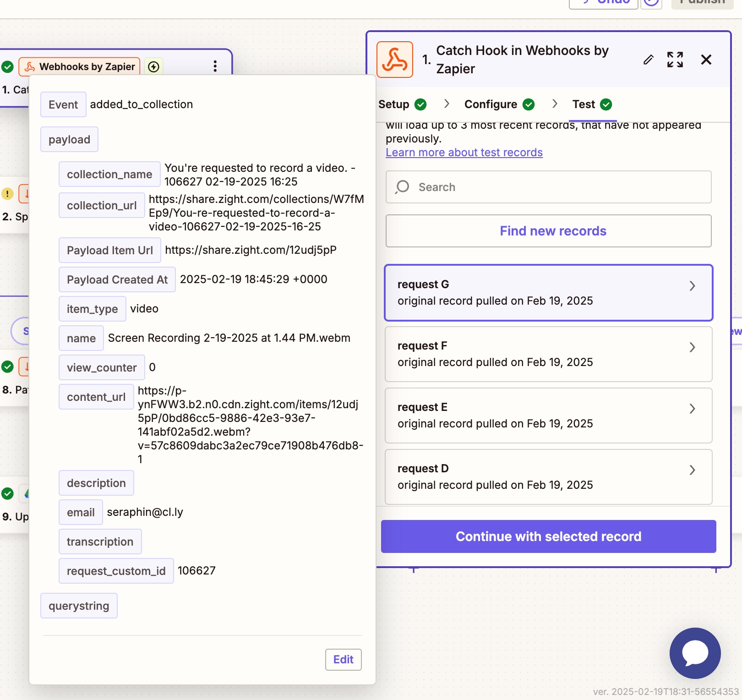Expand request D with its chevron
Image resolution: width=742 pixels, height=700 pixels.
click(x=692, y=470)
